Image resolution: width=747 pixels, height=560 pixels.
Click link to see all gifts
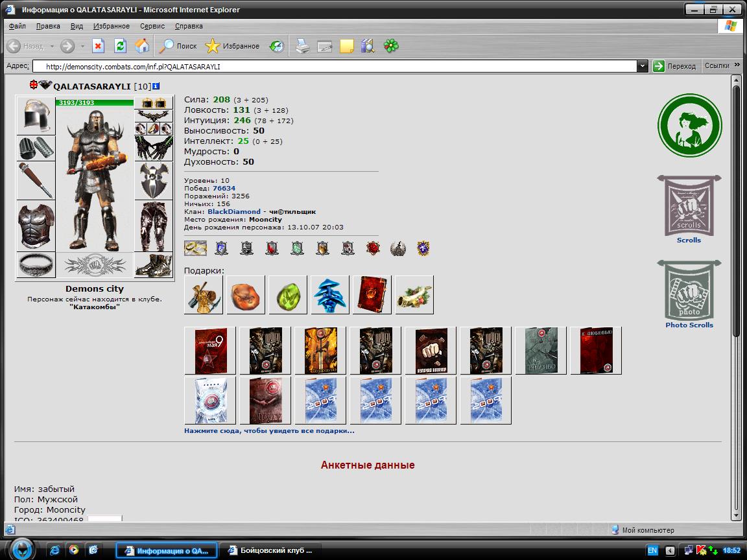(269, 430)
